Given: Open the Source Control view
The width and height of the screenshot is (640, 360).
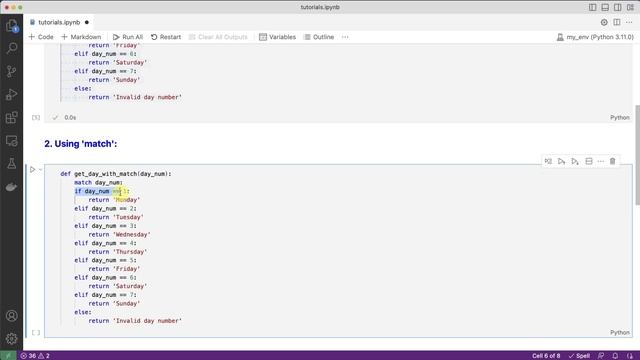Looking at the screenshot, I should pyautogui.click(x=11, y=71).
